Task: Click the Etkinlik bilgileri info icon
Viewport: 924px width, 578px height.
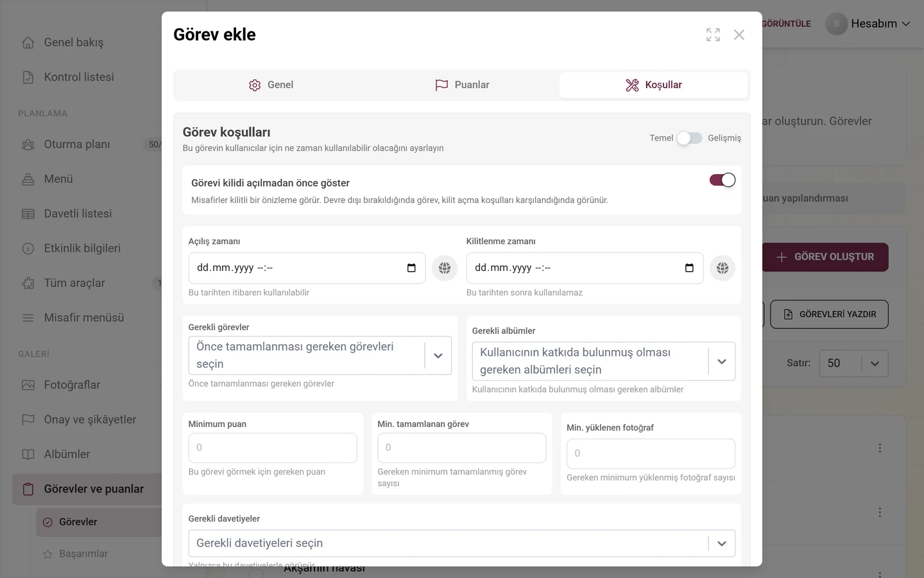Action: click(28, 249)
